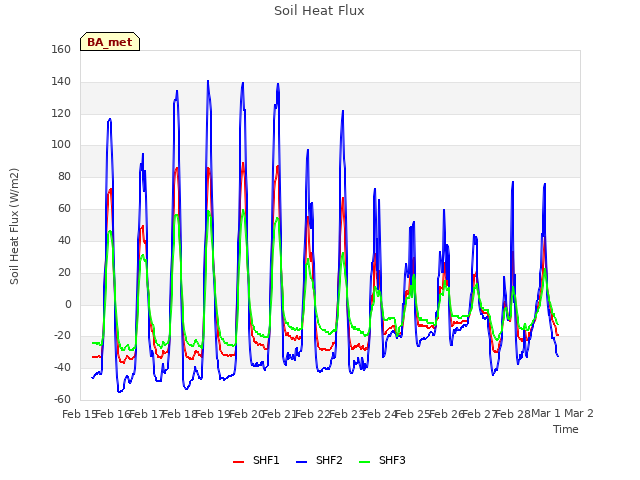Screen dimensions: 640x480
Task: Click the 140 y-axis tick label
Action: coord(61,82)
